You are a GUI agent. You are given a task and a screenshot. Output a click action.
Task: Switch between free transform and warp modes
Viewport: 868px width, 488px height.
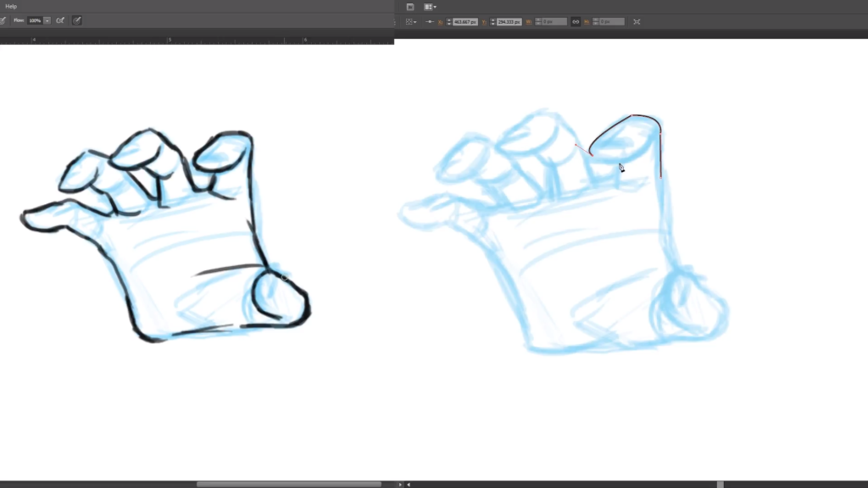pos(638,21)
